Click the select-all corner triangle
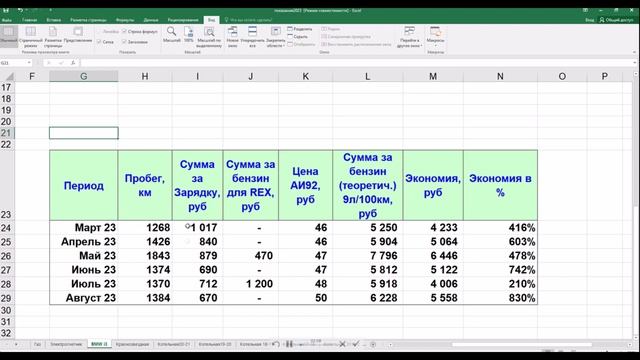The width and height of the screenshot is (640, 360). point(9,77)
